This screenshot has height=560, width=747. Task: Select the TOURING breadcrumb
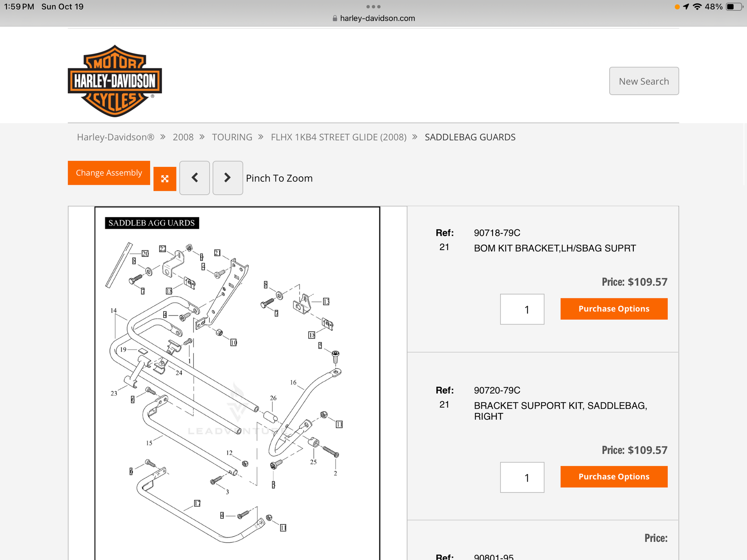(232, 137)
